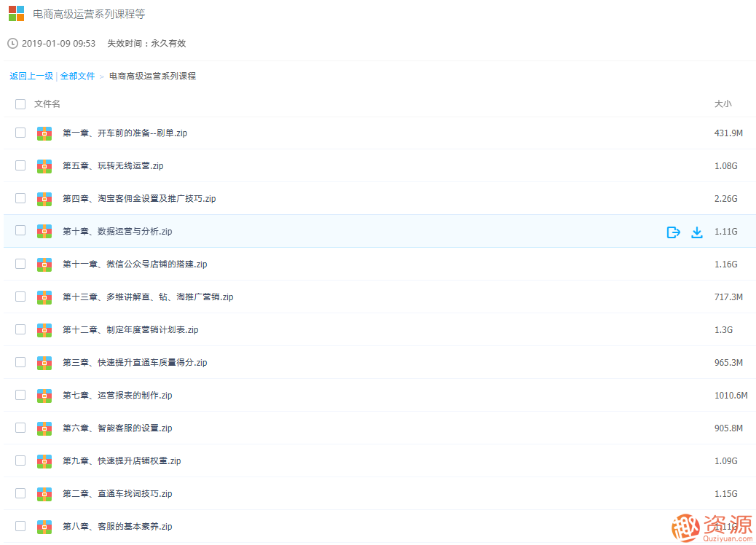Click the save-to-netdisk icon on 第十章 row

point(674,232)
